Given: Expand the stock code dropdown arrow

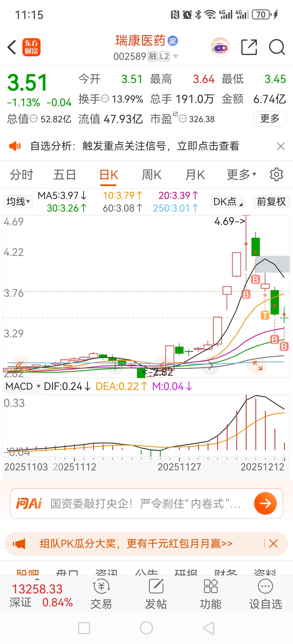Looking at the screenshot, I should [176, 57].
